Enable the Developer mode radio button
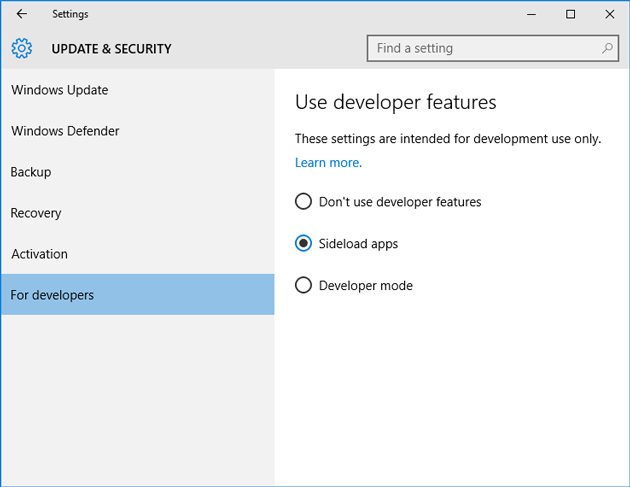 pos(304,286)
